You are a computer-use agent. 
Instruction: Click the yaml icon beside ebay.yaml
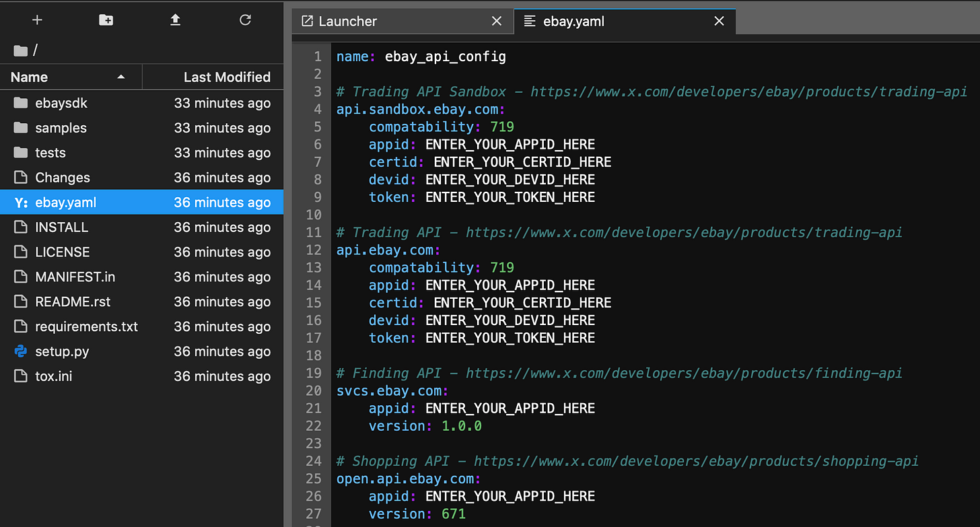click(20, 202)
